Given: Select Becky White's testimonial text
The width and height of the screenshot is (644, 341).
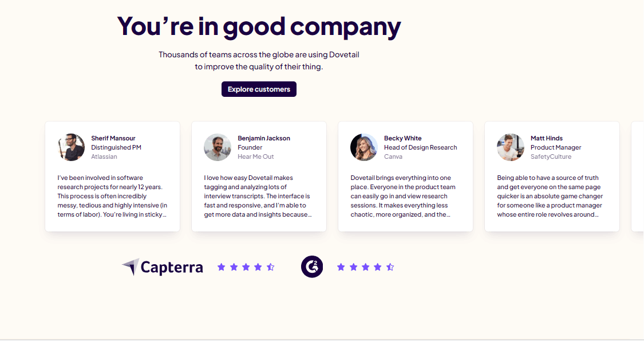Looking at the screenshot, I should click(x=405, y=197).
